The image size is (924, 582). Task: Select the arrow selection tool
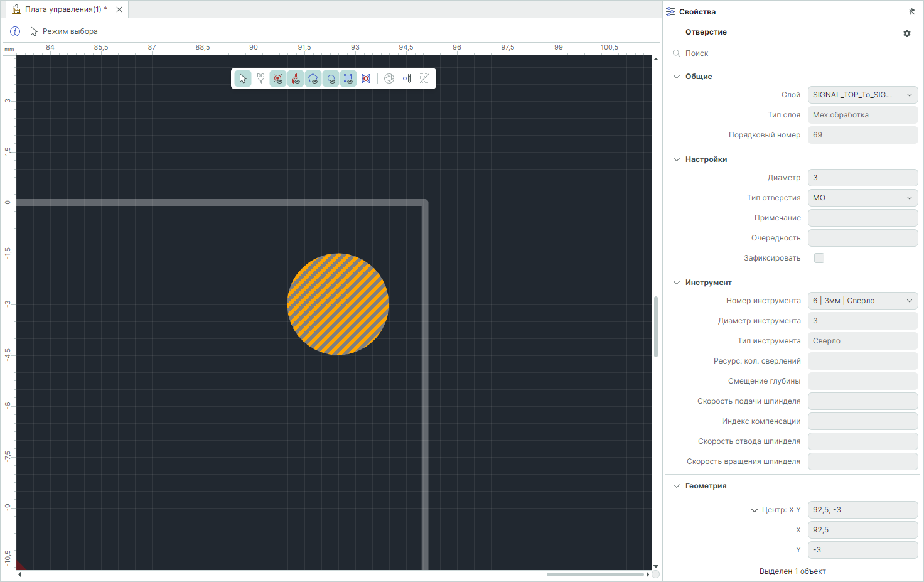tap(243, 78)
